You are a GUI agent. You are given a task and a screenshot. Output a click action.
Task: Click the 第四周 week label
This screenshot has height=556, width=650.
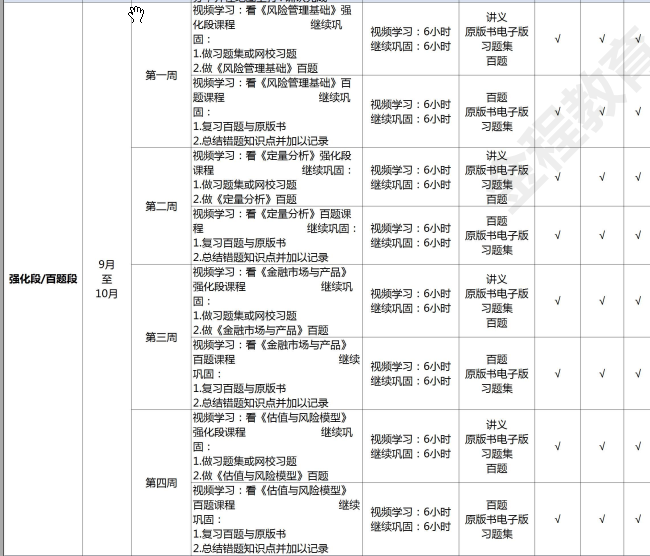coord(161,483)
